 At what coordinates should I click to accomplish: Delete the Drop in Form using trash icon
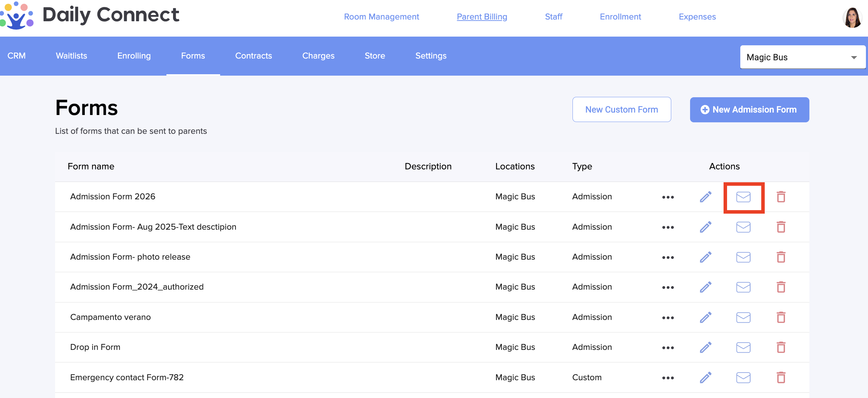click(x=781, y=347)
